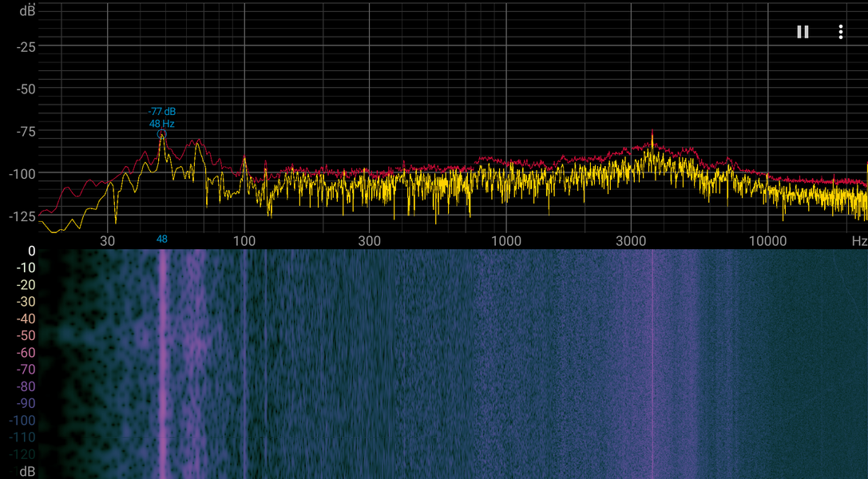This screenshot has width=868, height=479.
Task: Tap the -50 dB level label
Action: pos(26,89)
